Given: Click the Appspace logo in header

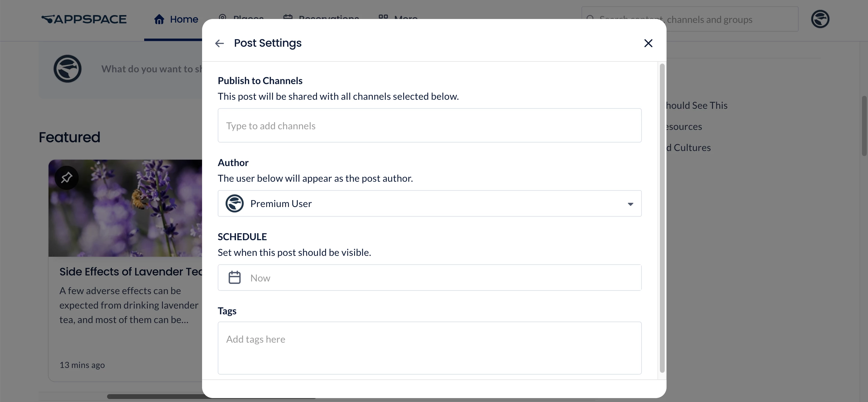Looking at the screenshot, I should coord(84,19).
